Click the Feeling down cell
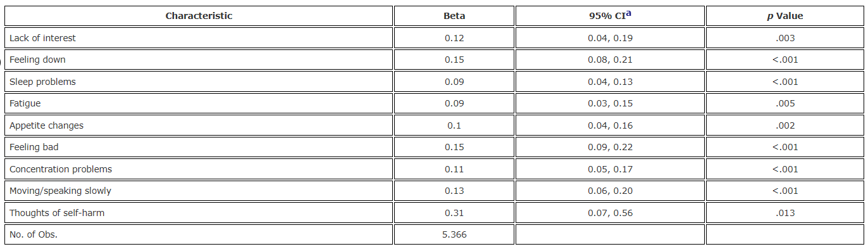 click(x=199, y=60)
